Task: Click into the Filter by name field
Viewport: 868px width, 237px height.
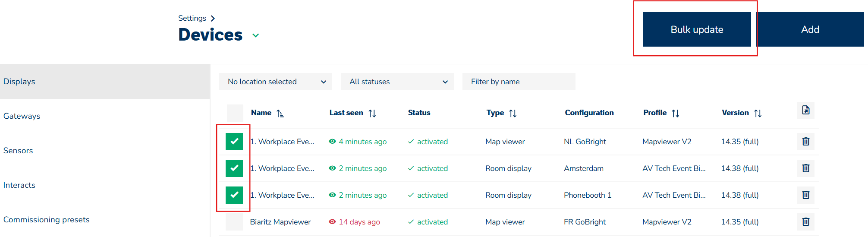Action: 519,82
